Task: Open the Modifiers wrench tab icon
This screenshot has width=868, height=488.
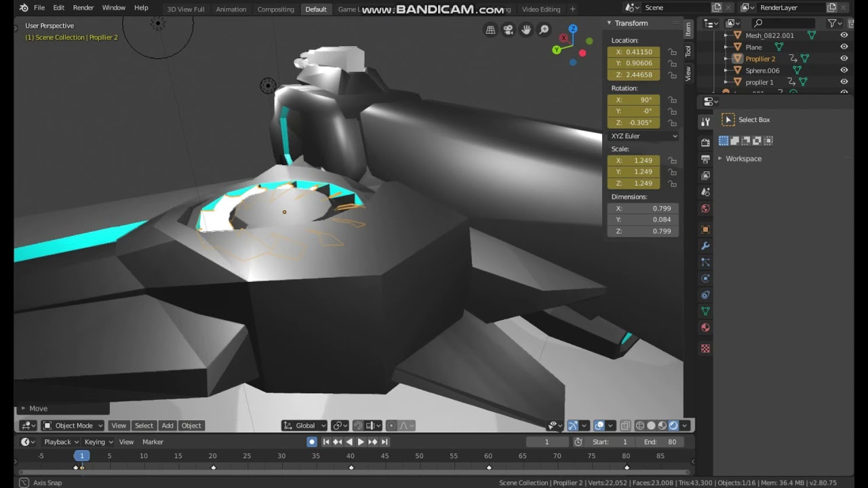Action: click(705, 246)
